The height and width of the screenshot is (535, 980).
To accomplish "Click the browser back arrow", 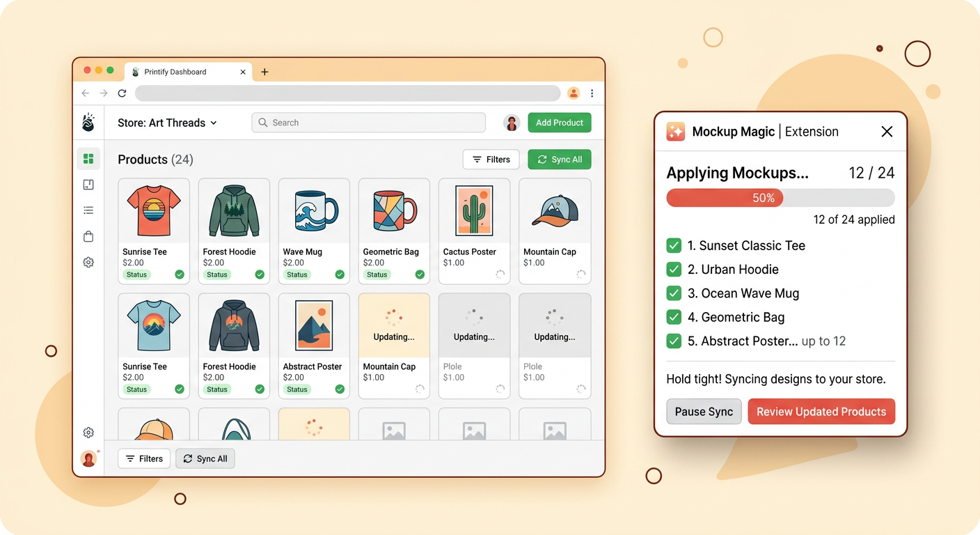I will [x=86, y=93].
